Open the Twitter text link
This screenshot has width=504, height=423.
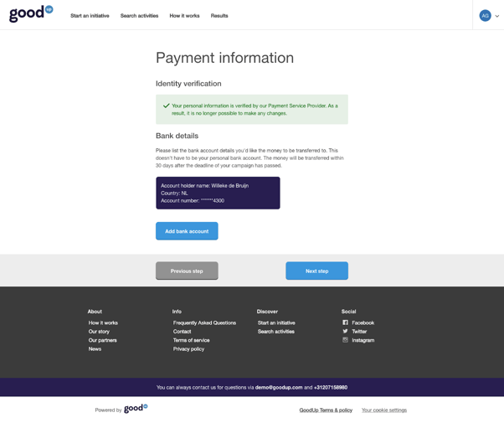[359, 332]
